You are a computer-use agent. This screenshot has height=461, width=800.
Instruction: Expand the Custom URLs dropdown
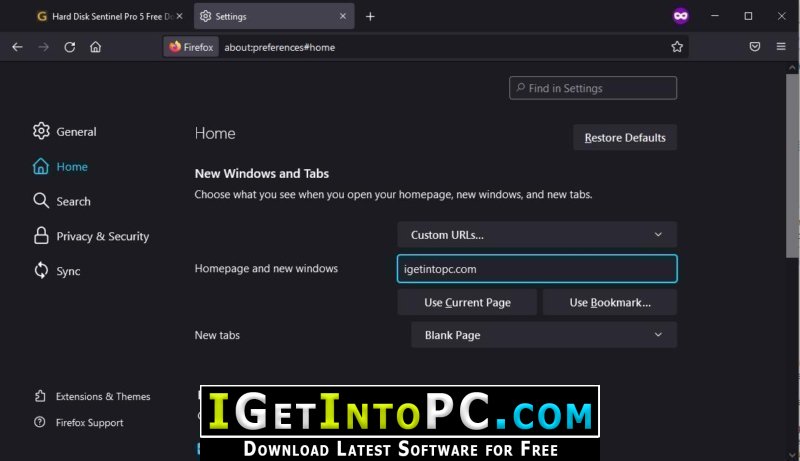coord(537,235)
